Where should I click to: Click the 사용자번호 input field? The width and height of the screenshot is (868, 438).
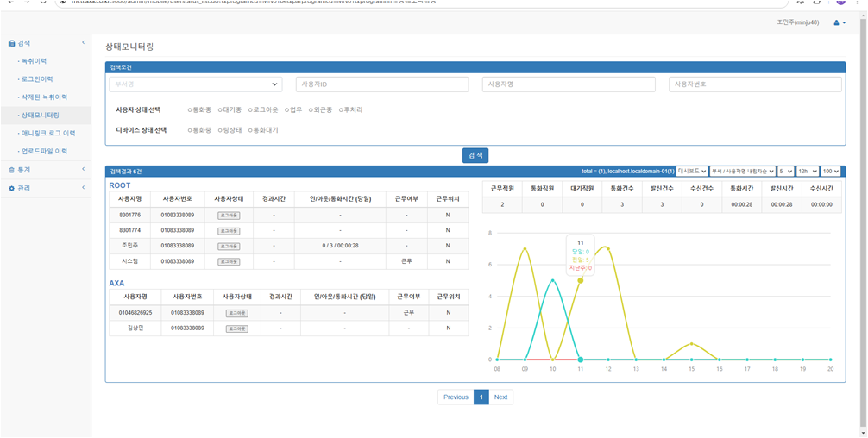[x=755, y=84]
